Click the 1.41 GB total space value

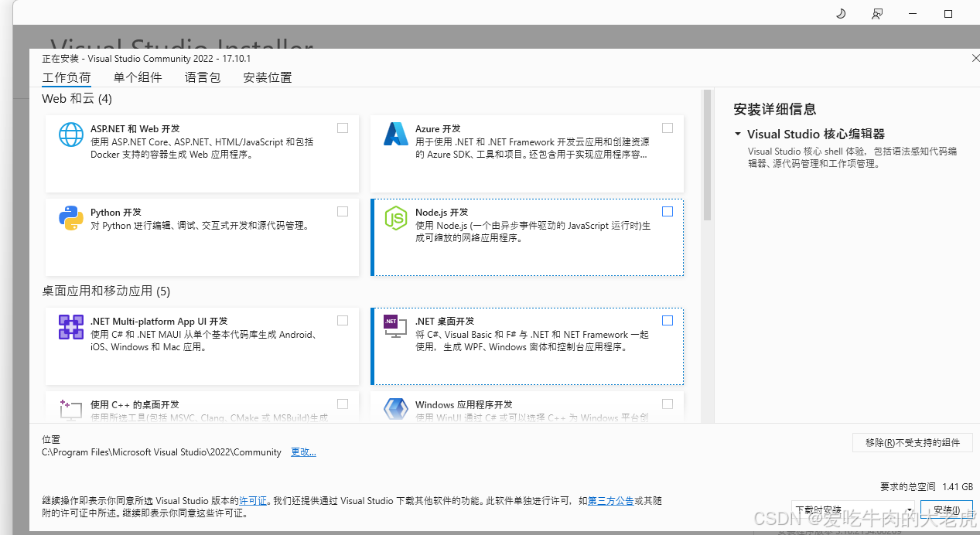[x=958, y=487]
